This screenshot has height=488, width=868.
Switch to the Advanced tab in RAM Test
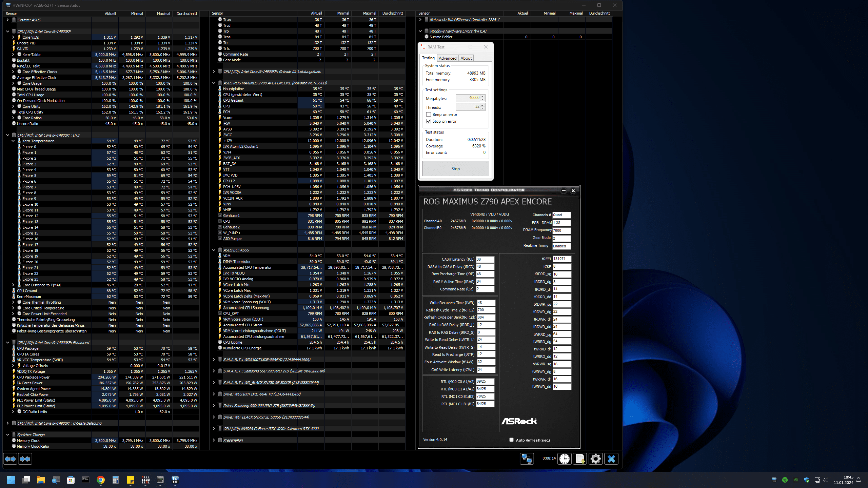tap(448, 58)
